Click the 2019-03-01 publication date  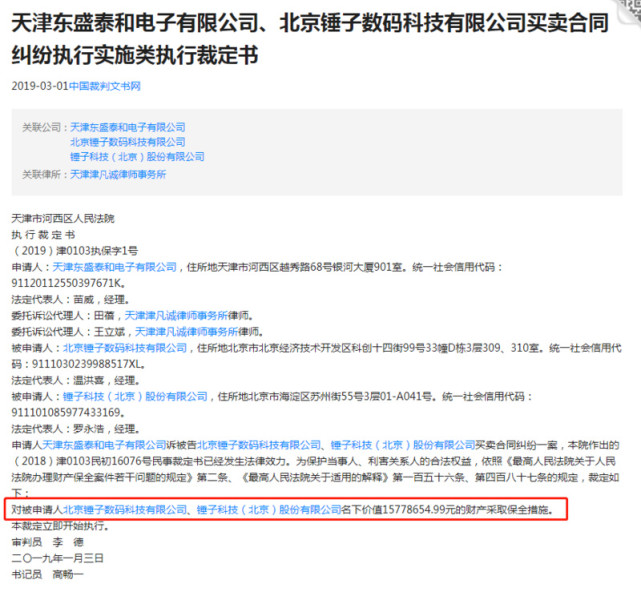pyautogui.click(x=40, y=86)
